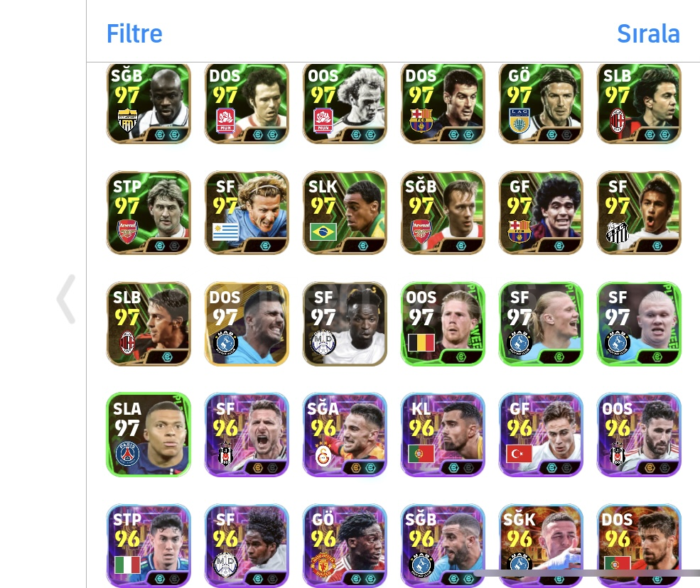Open the Sırala sort options
Image resolution: width=700 pixels, height=588 pixels.
[x=648, y=34]
